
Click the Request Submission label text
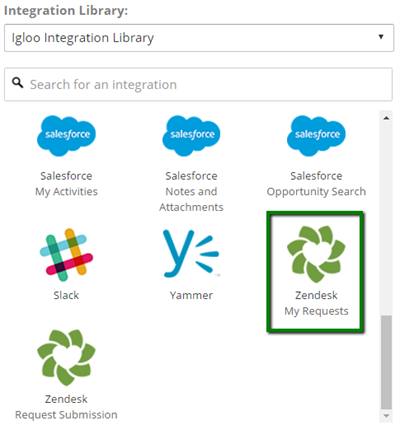coord(66,415)
